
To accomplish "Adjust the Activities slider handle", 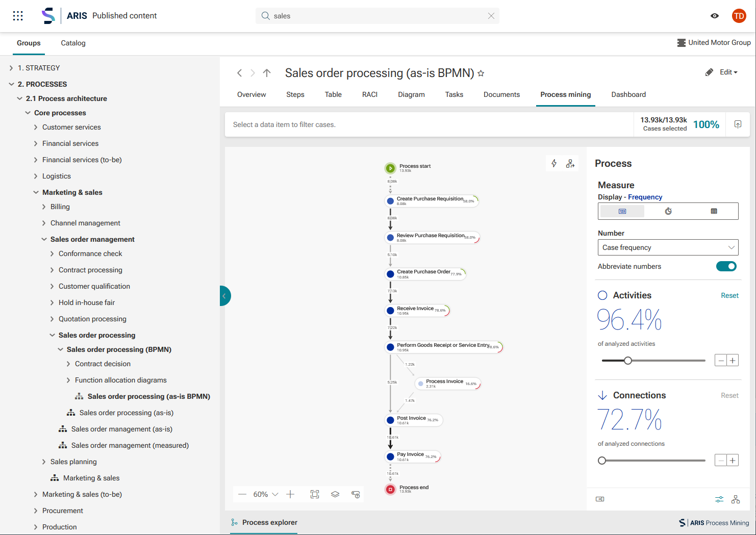I will (628, 361).
